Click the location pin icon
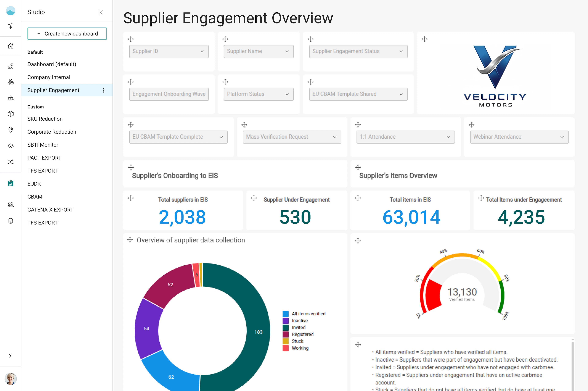 pos(10,130)
